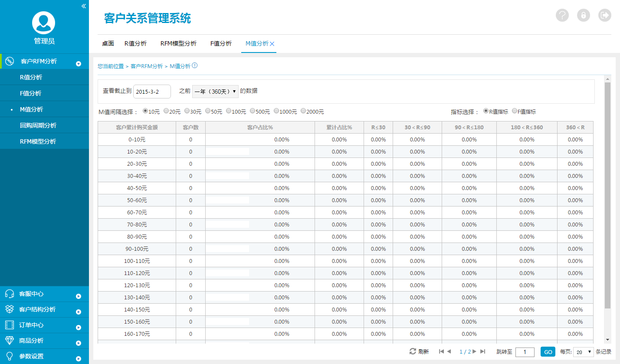Image resolution: width=620 pixels, height=364 pixels.
Task: Click the table's vertical scrollbar
Action: click(x=607, y=195)
